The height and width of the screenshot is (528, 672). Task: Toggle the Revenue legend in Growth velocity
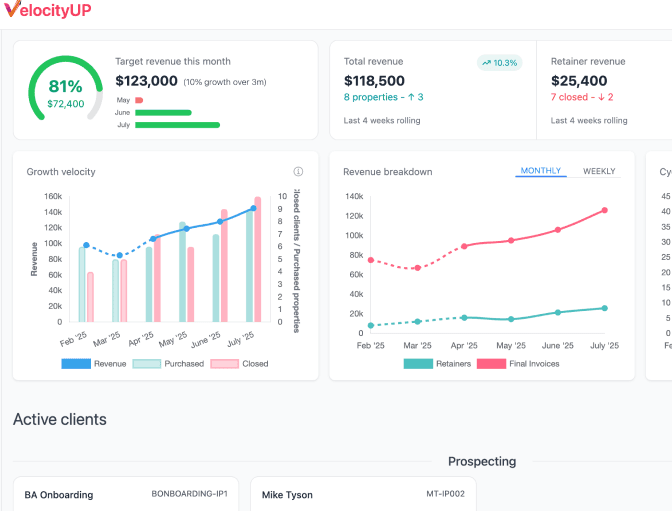[95, 364]
